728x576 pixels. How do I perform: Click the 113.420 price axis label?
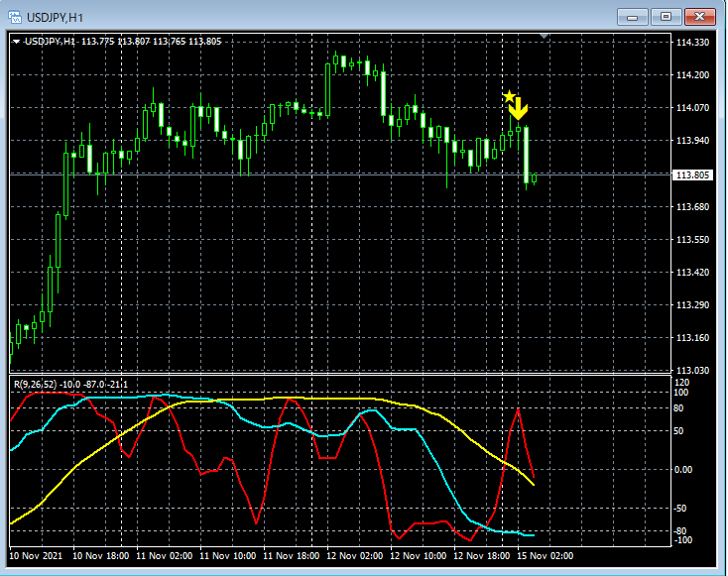click(x=692, y=272)
